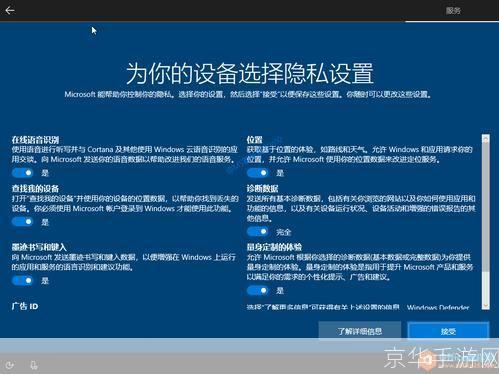Image resolution: width=499 pixels, height=374 pixels.
Task: Click the 为你的设备选择隐私设置 title
Action: click(x=249, y=73)
